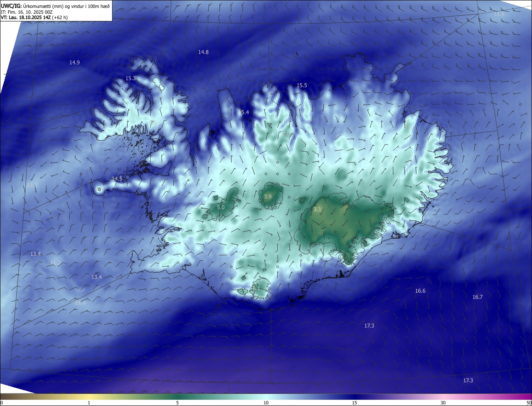Click the 5 tick on the color scale

pos(177,403)
